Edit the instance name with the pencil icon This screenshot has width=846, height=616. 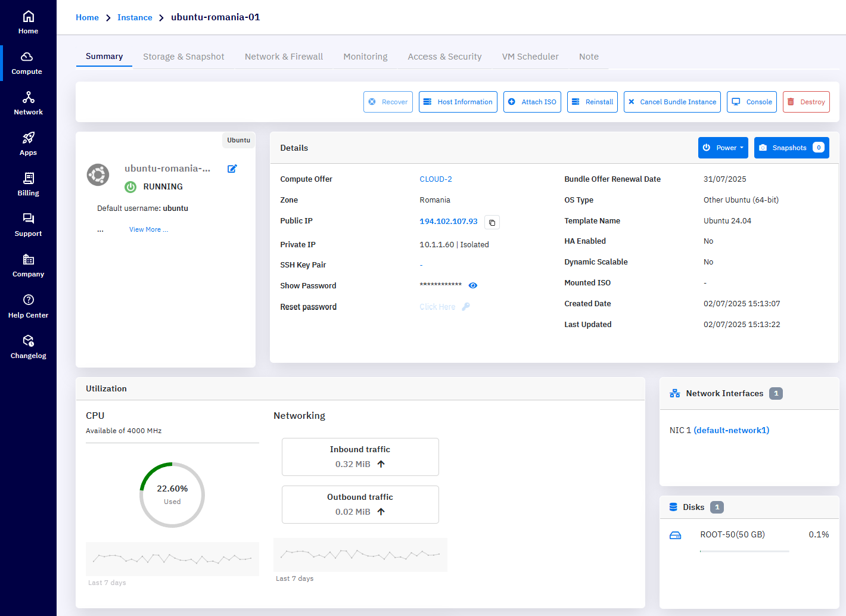(x=232, y=169)
